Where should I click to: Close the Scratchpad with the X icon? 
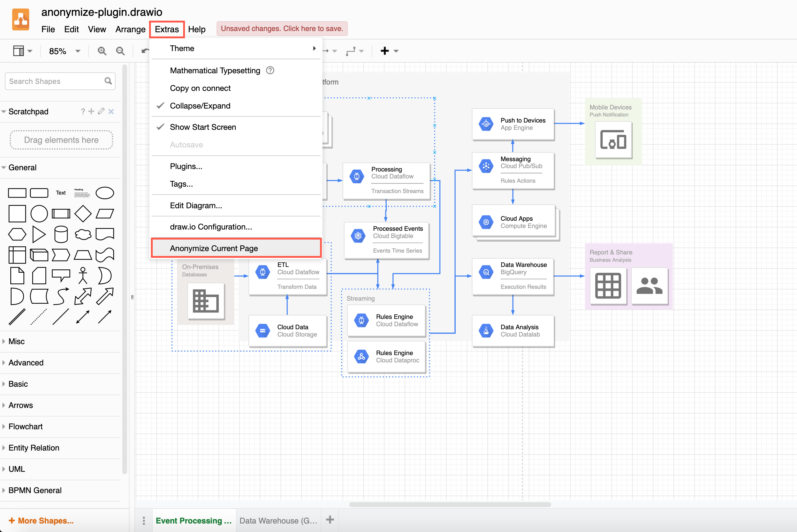pyautogui.click(x=111, y=111)
